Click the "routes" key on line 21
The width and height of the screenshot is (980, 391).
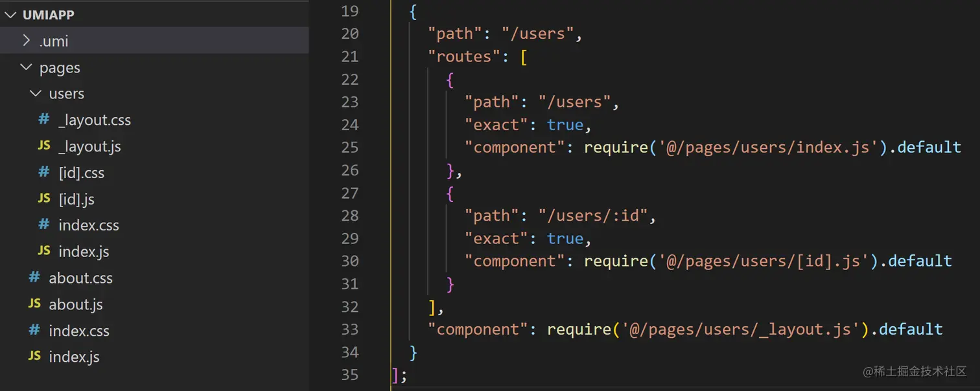tap(464, 56)
